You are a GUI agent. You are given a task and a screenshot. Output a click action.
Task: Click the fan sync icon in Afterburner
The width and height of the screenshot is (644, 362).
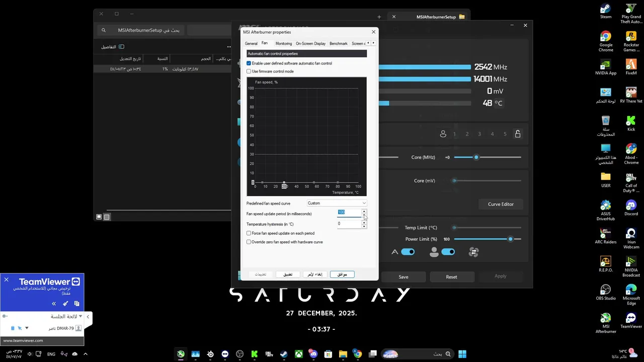[x=473, y=252]
